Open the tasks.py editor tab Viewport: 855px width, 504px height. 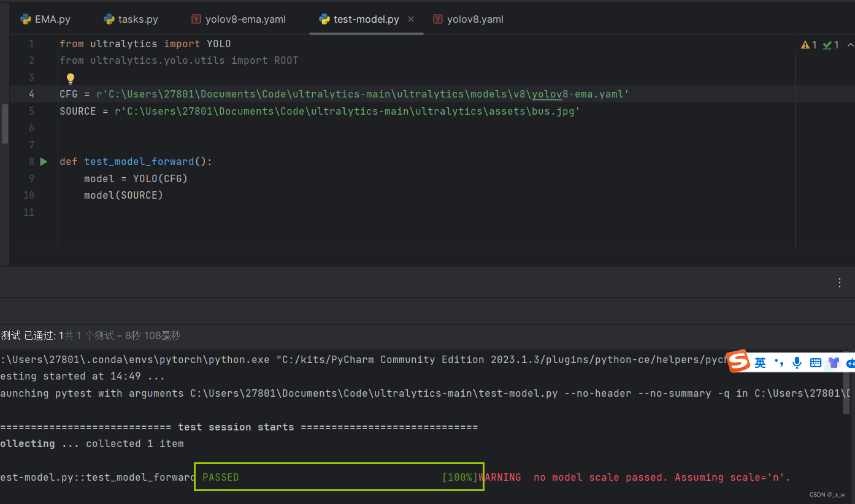click(131, 19)
